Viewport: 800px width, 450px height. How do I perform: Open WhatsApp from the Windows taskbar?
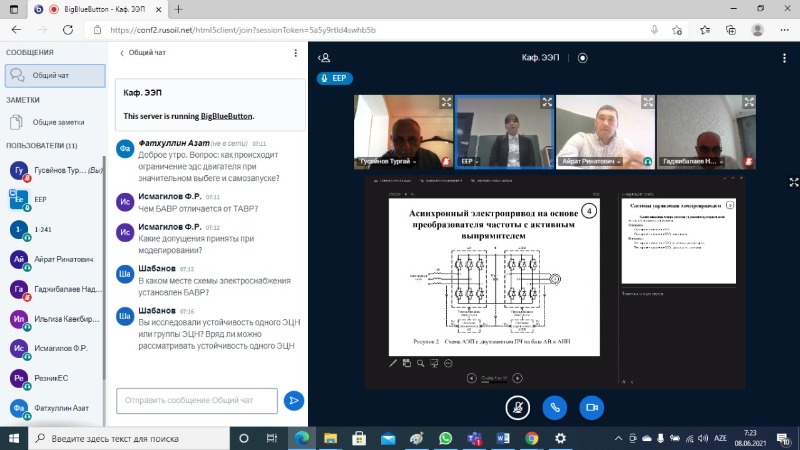point(445,438)
